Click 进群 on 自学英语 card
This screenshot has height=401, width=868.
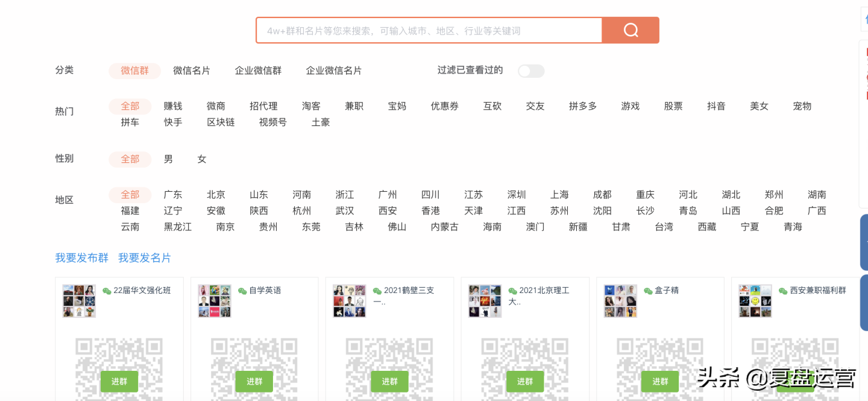(x=254, y=382)
